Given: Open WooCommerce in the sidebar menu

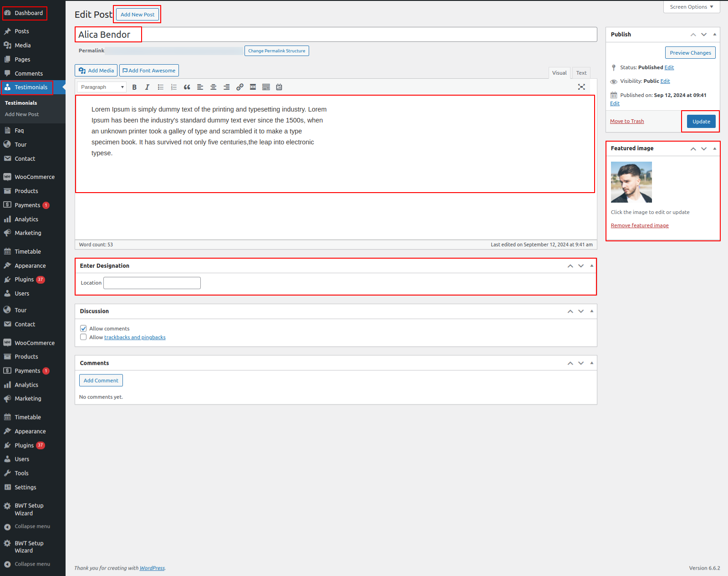Looking at the screenshot, I should tap(34, 177).
